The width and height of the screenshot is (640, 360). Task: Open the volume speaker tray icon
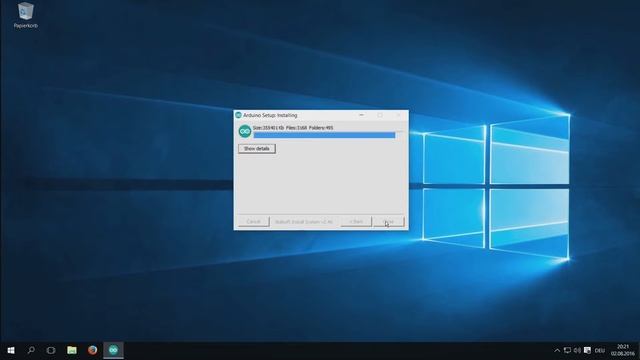[577, 350]
